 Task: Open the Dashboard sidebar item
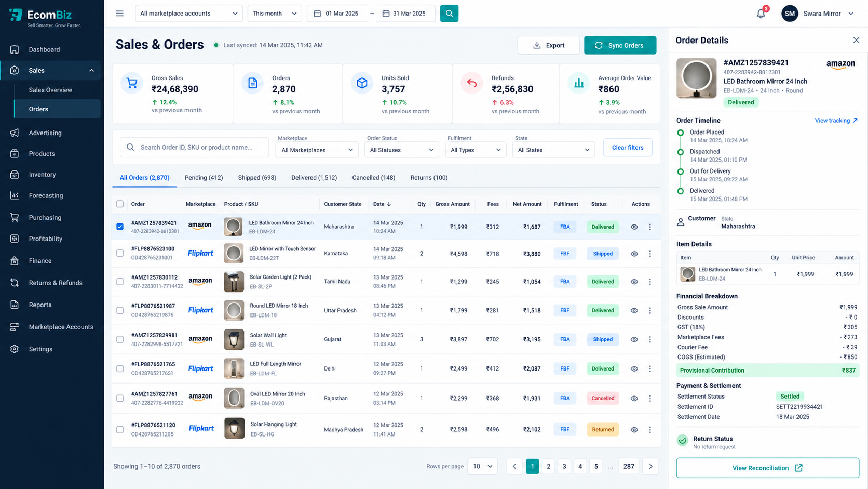(52, 49)
